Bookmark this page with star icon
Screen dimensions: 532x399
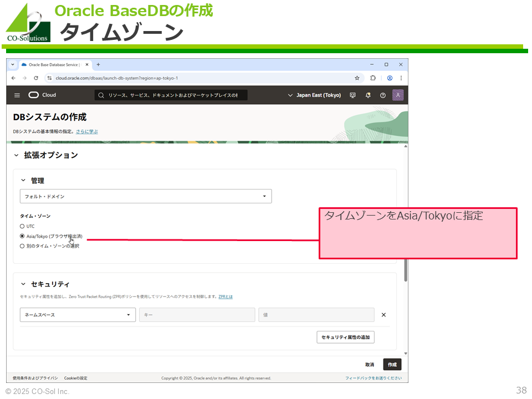pos(357,78)
